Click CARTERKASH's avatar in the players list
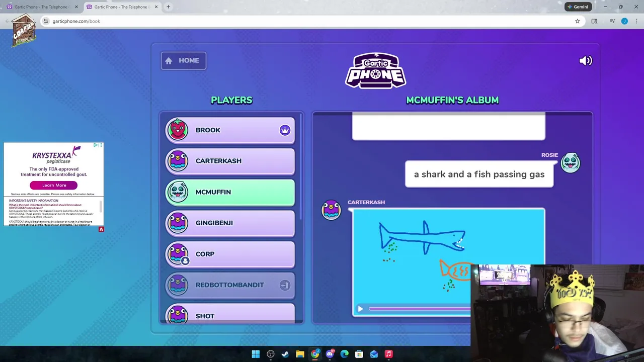The height and width of the screenshot is (362, 644). coord(178,161)
